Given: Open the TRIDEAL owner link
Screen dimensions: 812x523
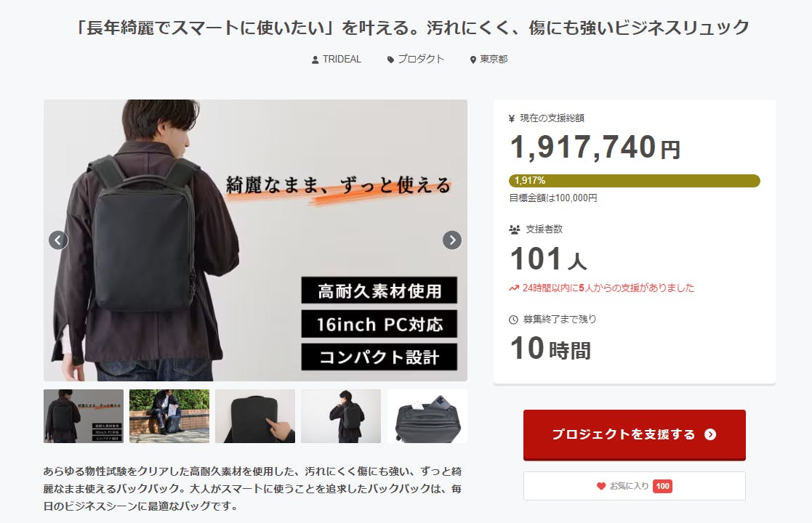Looking at the screenshot, I should [342, 60].
